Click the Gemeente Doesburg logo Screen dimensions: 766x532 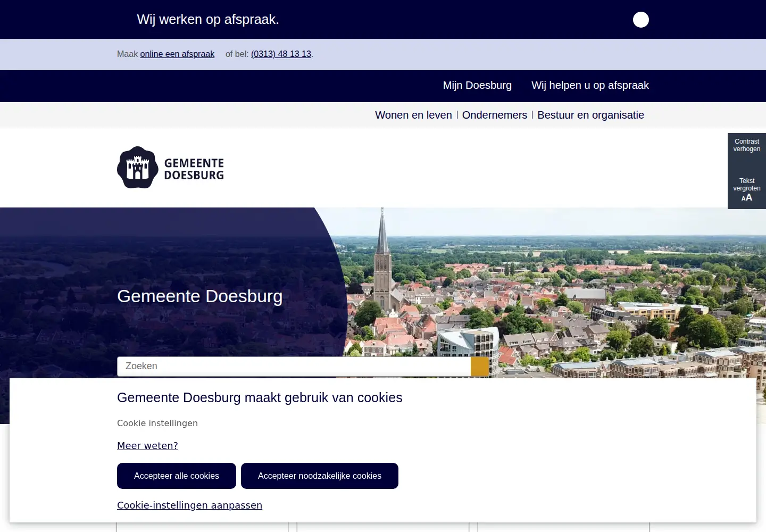[170, 168]
